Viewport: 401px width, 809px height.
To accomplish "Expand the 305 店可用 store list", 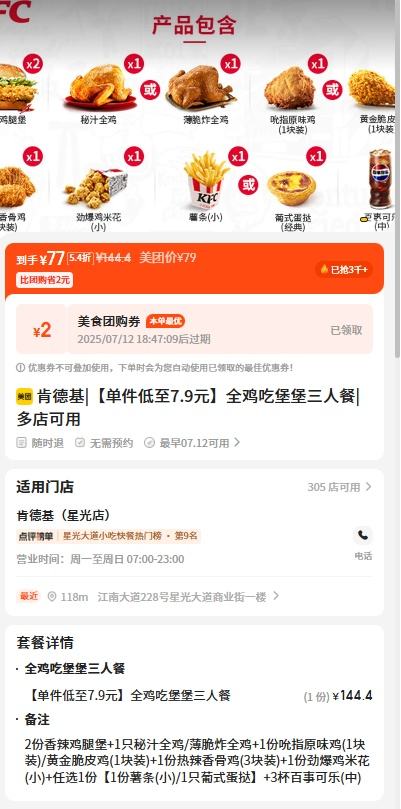I will [x=339, y=487].
